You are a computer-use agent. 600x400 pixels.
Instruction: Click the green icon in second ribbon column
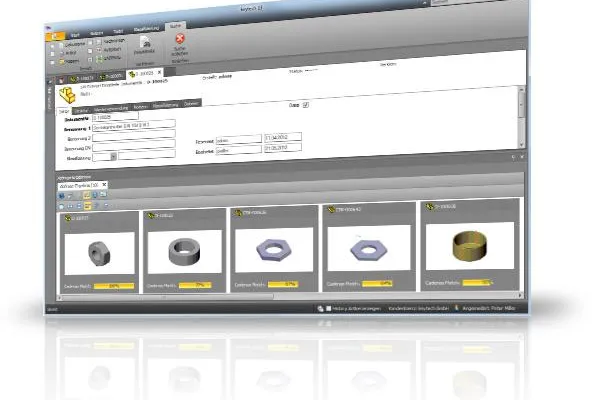[99, 59]
